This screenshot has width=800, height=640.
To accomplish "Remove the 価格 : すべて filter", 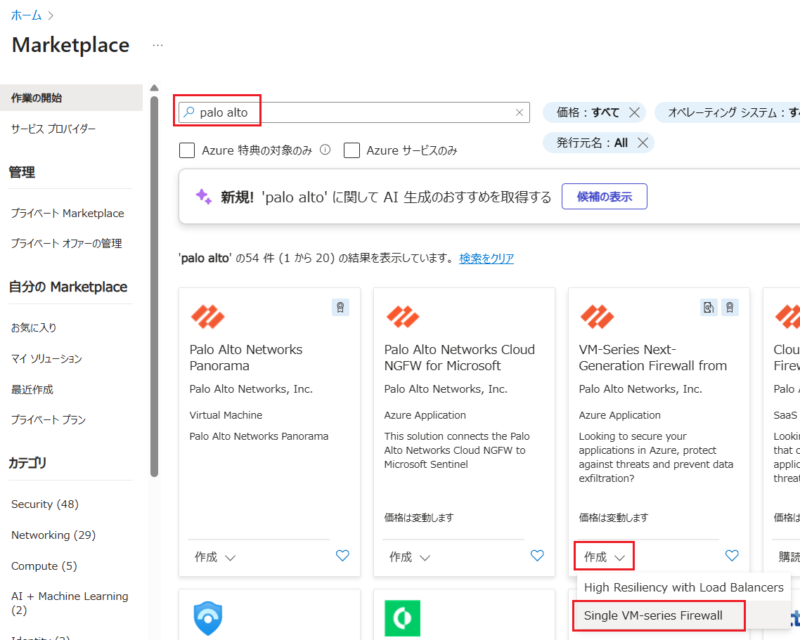I will coord(634,112).
